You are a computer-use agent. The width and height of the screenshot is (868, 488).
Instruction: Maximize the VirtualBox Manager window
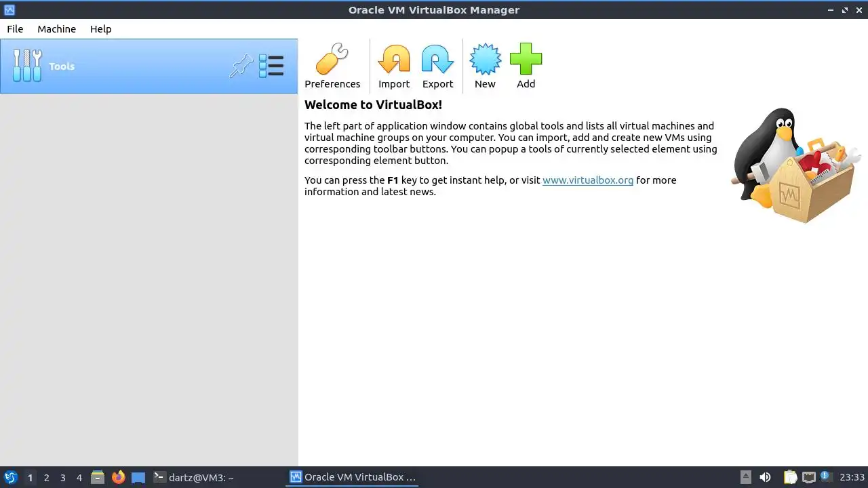(845, 10)
